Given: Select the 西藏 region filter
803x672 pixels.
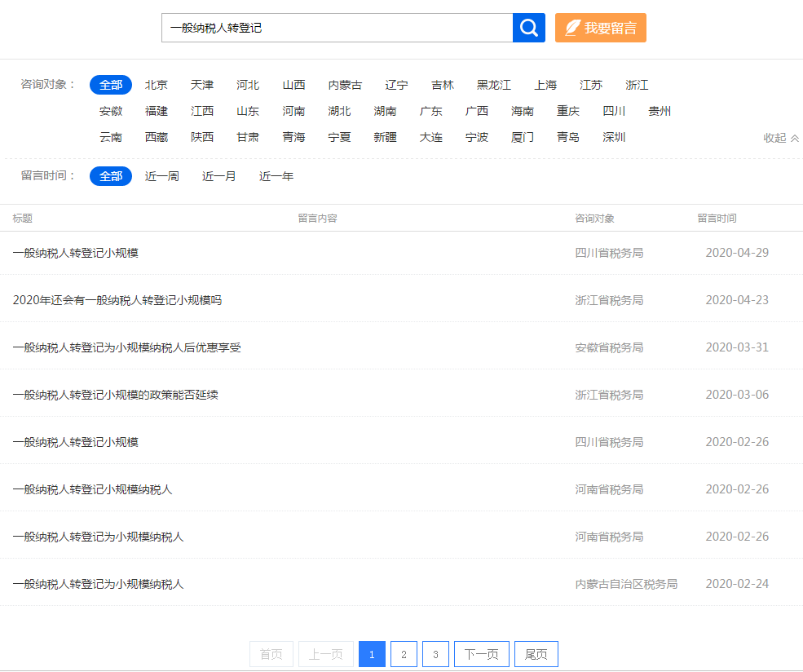Looking at the screenshot, I should [x=157, y=137].
